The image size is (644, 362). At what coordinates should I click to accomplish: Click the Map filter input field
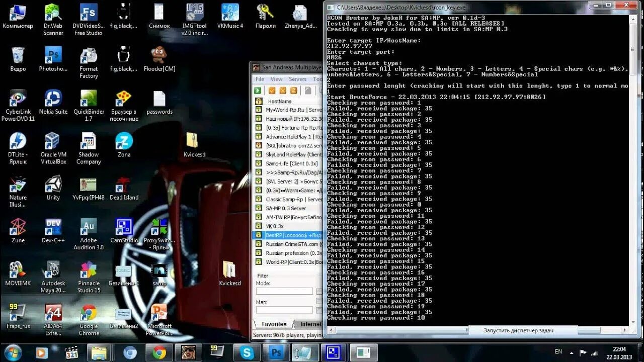pos(284,310)
